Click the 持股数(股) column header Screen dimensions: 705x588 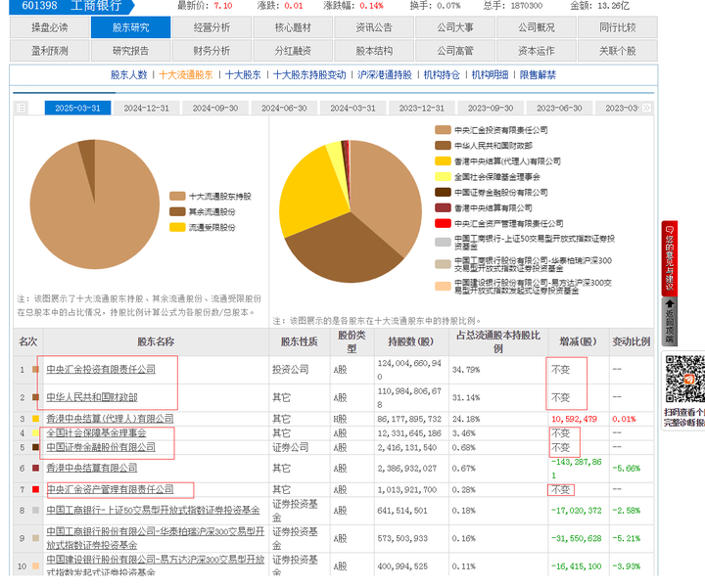411,341
